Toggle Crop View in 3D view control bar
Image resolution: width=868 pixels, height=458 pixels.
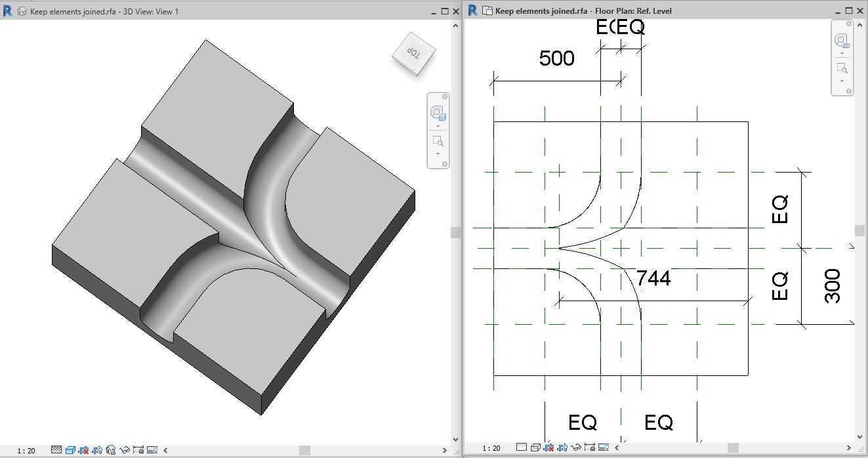[x=84, y=449]
